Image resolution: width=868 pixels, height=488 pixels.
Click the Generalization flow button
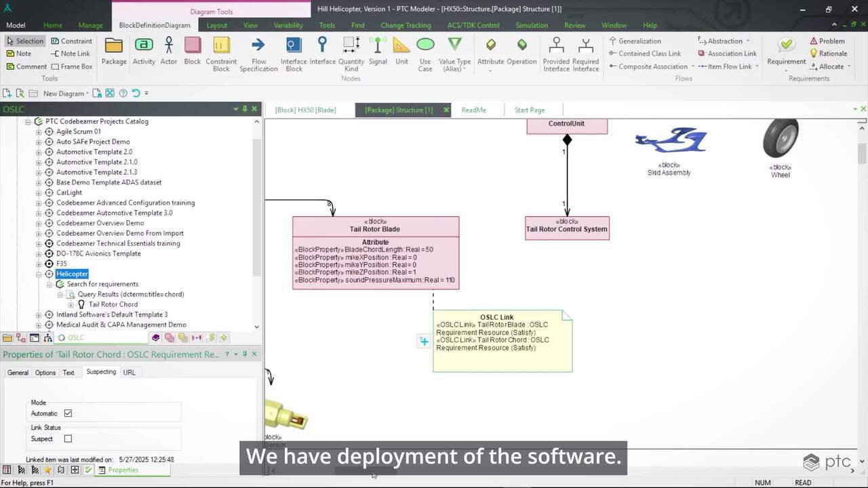click(x=639, y=41)
